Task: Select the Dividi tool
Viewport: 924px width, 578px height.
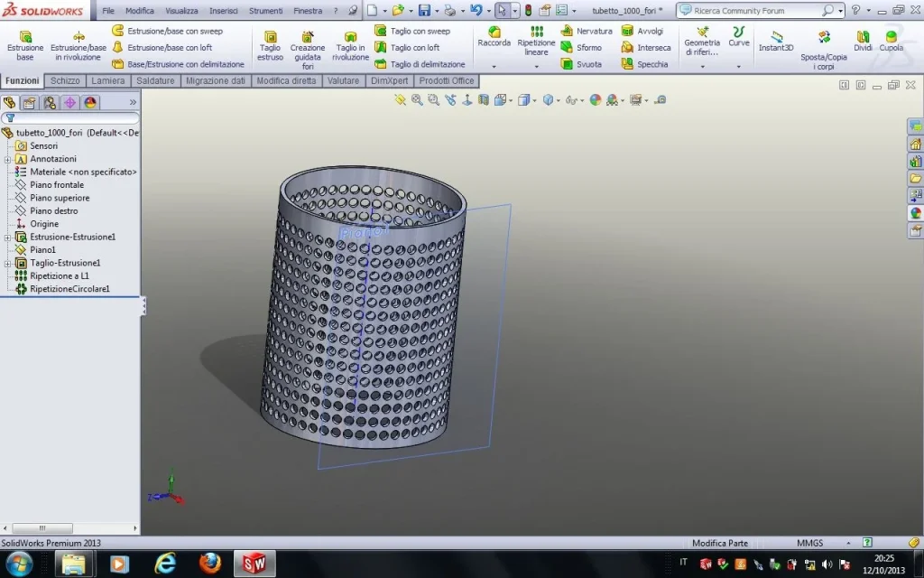Action: click(x=863, y=42)
